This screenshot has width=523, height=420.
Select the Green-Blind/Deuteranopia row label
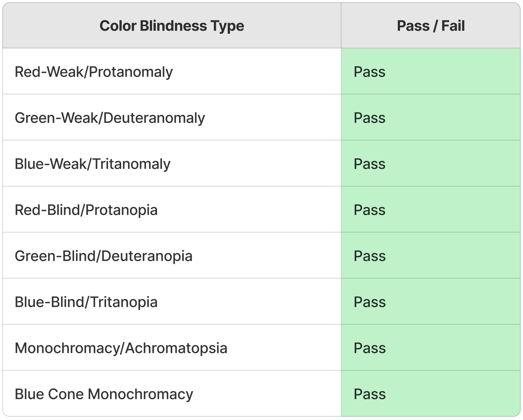(x=103, y=256)
